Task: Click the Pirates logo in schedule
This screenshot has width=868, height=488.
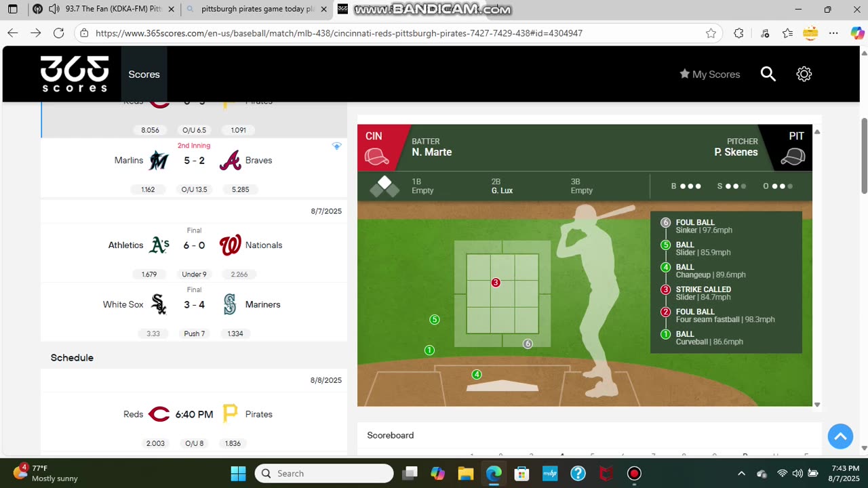Action: click(x=230, y=414)
